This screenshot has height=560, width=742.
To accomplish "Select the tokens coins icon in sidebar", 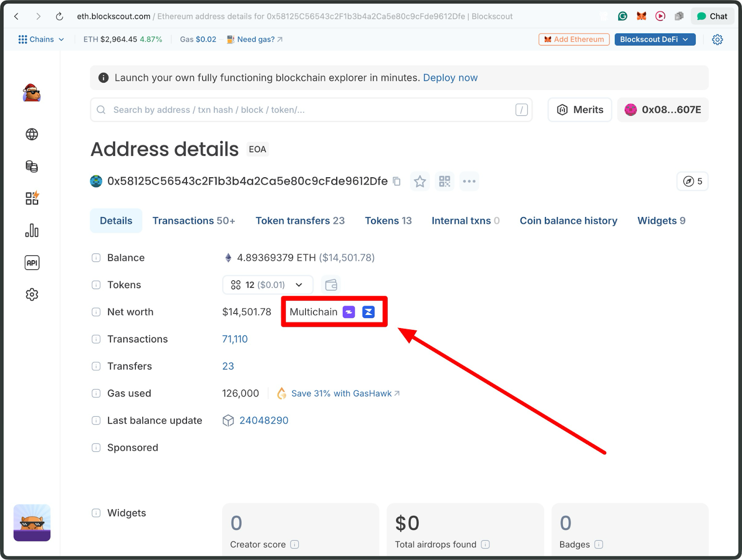I will [x=32, y=166].
